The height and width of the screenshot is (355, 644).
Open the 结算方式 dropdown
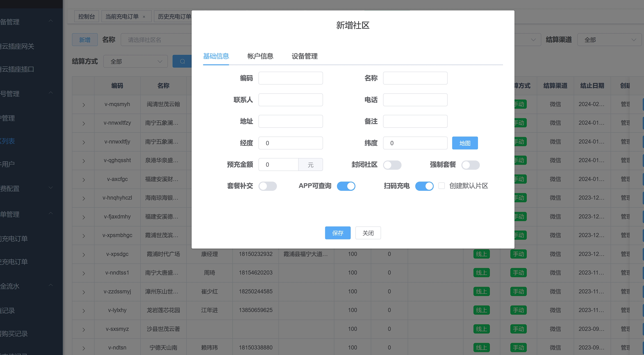(x=135, y=61)
